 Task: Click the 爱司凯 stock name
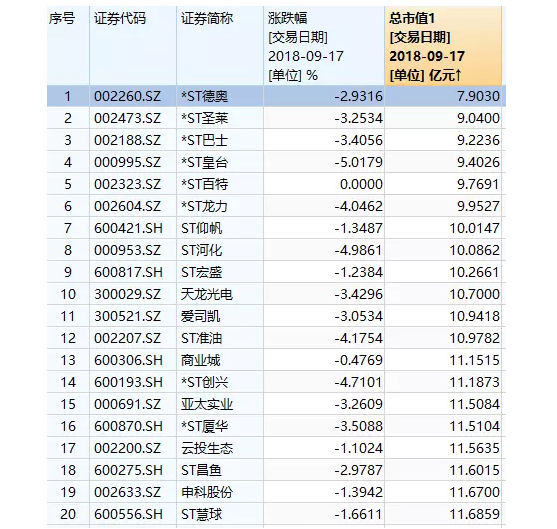coord(200,317)
